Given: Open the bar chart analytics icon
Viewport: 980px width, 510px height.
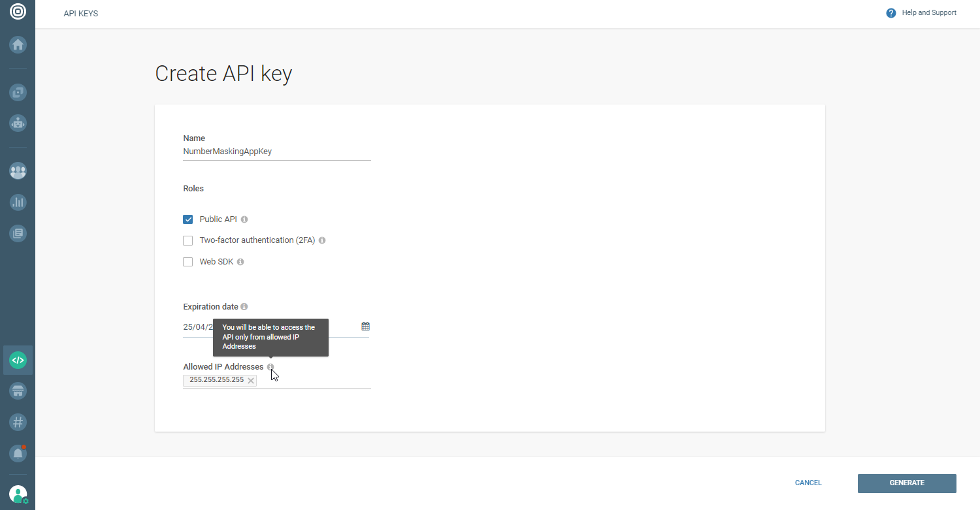Looking at the screenshot, I should tap(18, 202).
